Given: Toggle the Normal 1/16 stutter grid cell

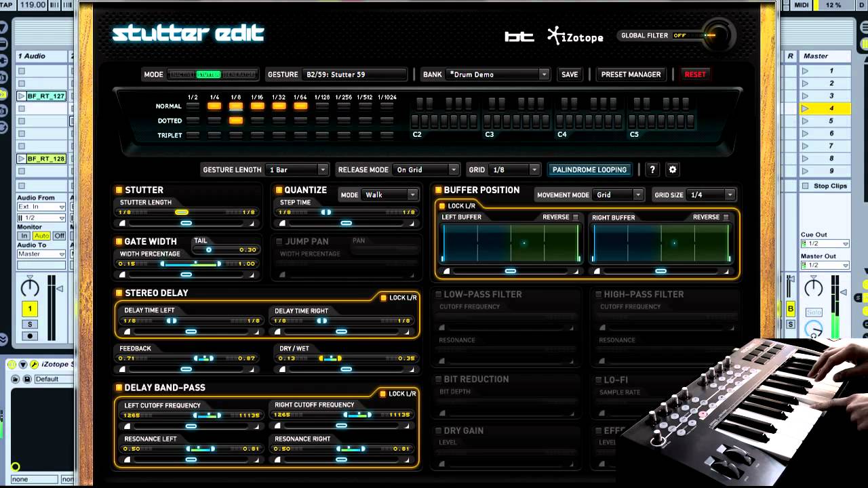Looking at the screenshot, I should pos(257,106).
